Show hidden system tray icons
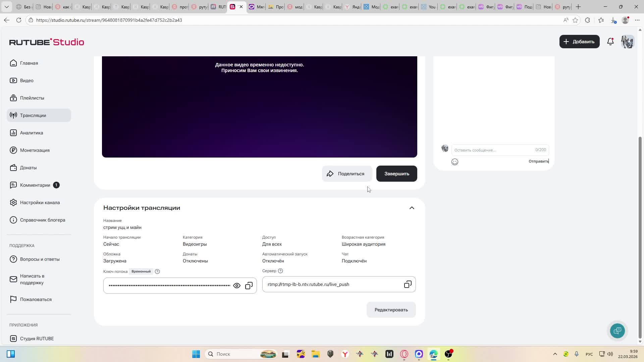Image resolution: width=644 pixels, height=362 pixels. pyautogui.click(x=555, y=354)
